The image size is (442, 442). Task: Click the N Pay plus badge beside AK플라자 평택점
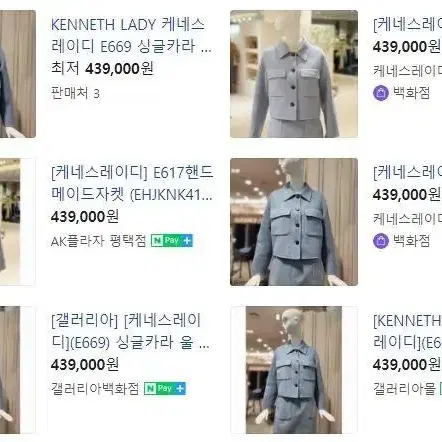pos(172,241)
